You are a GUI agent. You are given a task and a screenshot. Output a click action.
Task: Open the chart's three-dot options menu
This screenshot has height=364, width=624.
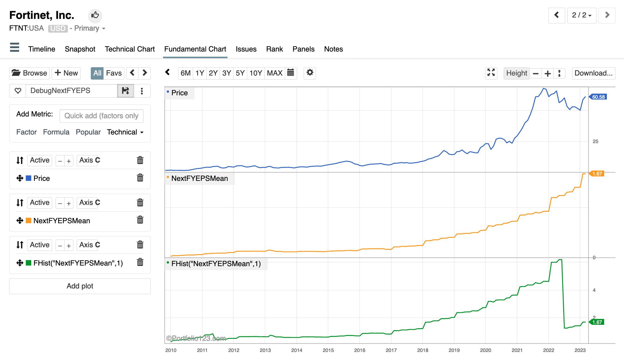(x=142, y=91)
